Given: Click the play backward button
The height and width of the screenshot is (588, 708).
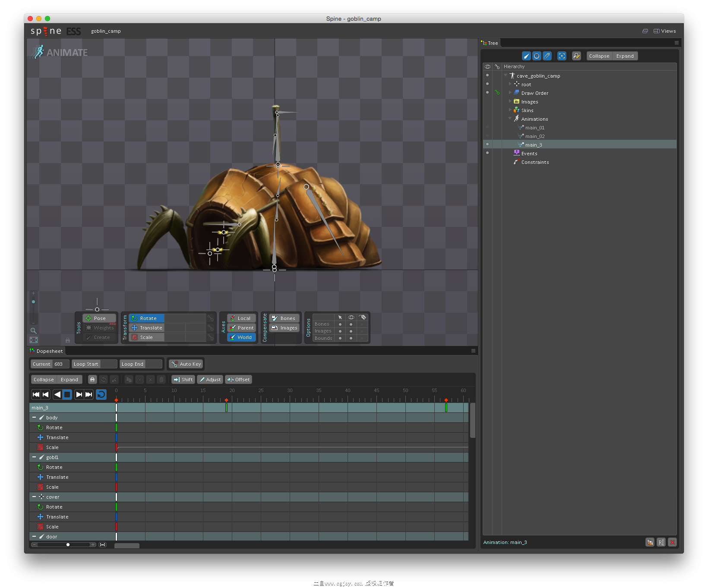Looking at the screenshot, I should (x=57, y=394).
